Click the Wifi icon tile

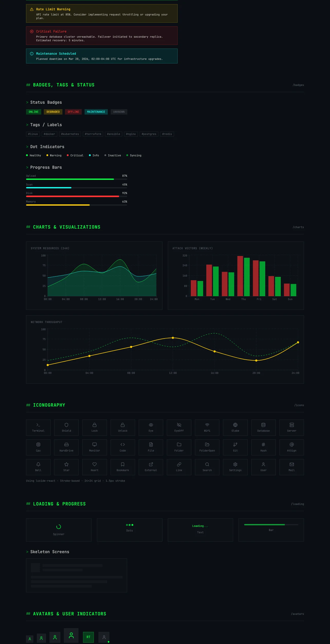tap(207, 428)
